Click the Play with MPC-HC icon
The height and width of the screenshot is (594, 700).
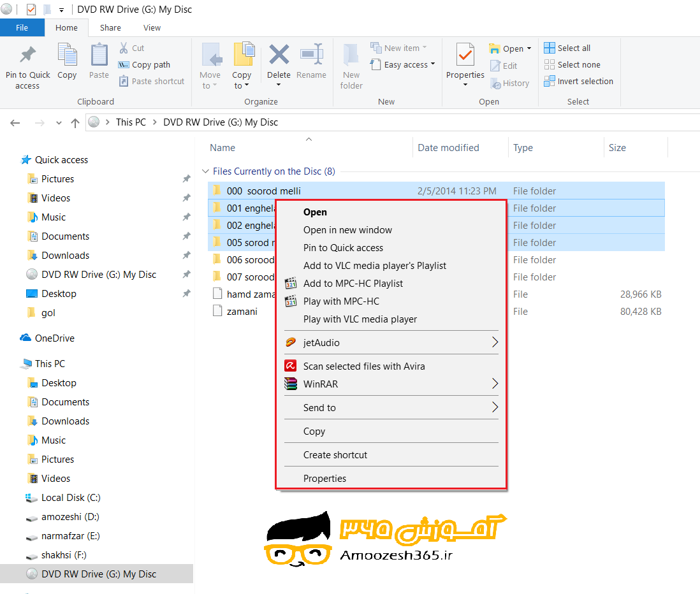[x=291, y=301]
